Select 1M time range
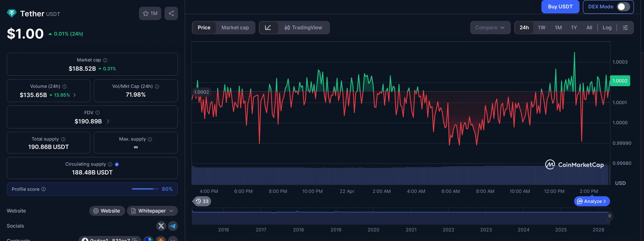Screen dimensions: 644x241 point(558,27)
